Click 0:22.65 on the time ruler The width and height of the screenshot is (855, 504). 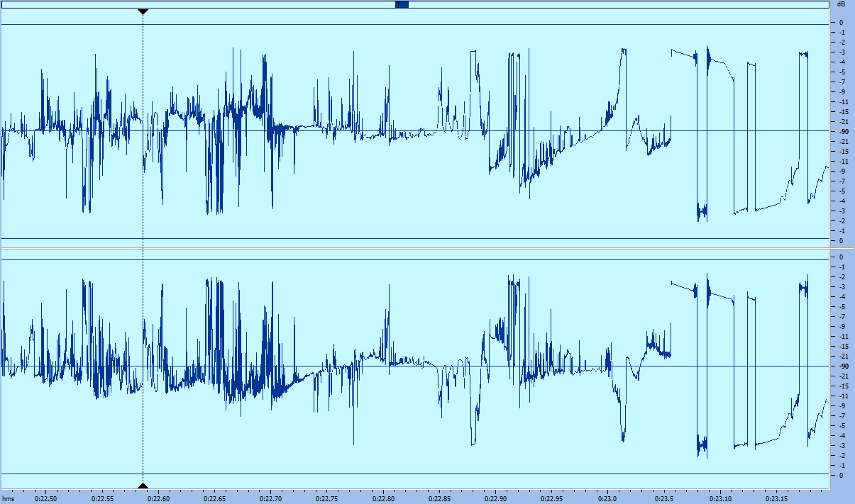coord(214,498)
